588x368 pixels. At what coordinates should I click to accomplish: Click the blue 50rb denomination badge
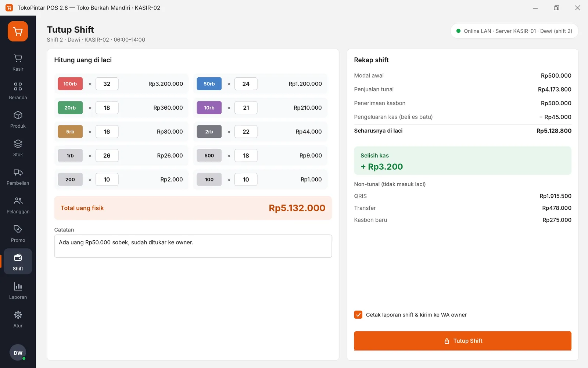click(x=209, y=84)
